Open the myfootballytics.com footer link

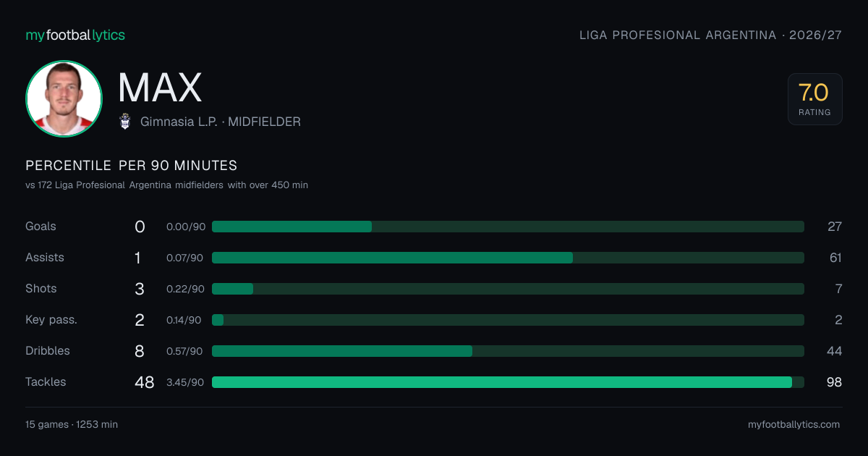(793, 425)
